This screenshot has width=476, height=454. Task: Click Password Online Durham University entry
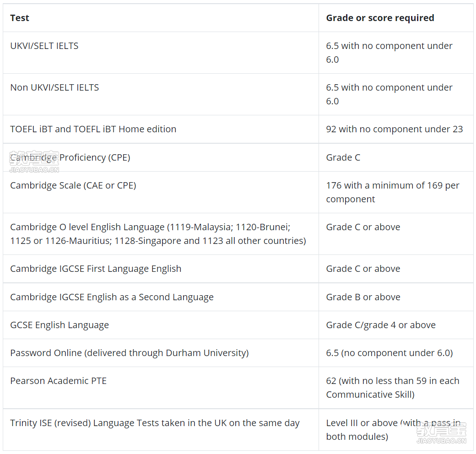(x=130, y=353)
